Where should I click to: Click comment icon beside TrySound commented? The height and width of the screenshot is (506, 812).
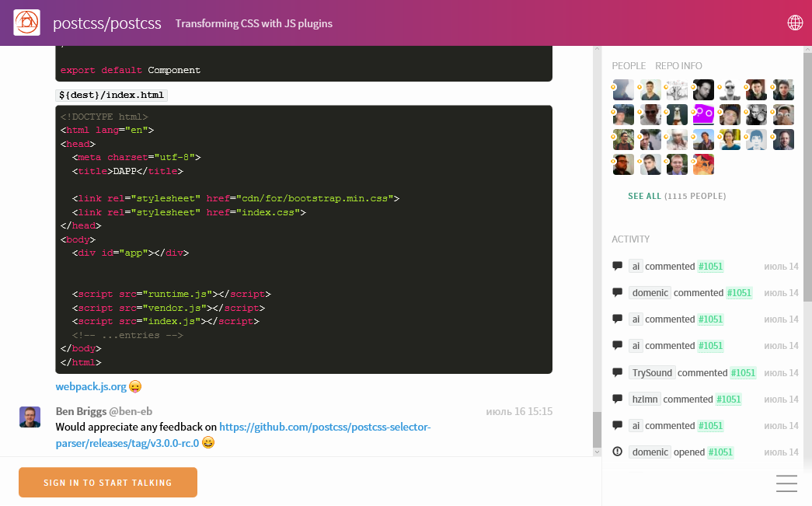(617, 372)
